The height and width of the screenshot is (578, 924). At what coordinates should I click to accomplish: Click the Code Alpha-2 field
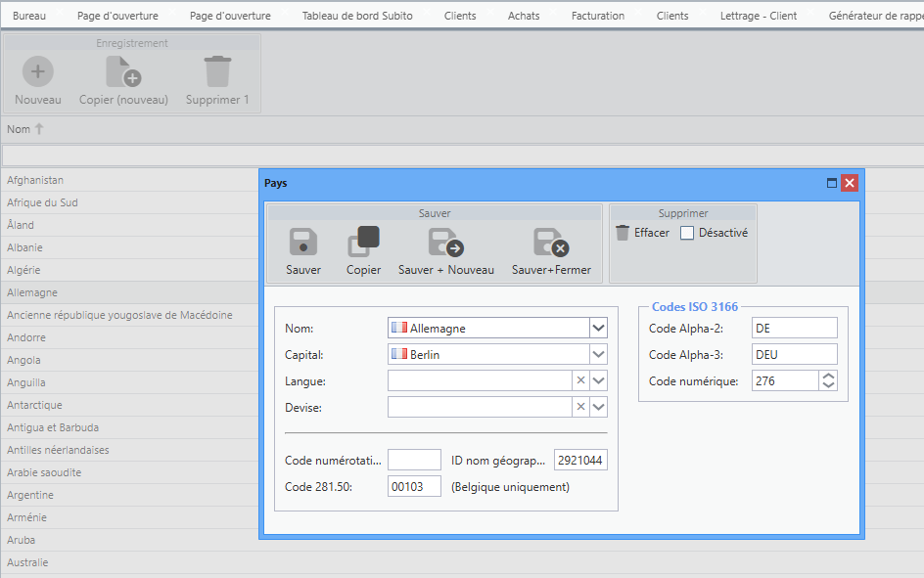(795, 328)
